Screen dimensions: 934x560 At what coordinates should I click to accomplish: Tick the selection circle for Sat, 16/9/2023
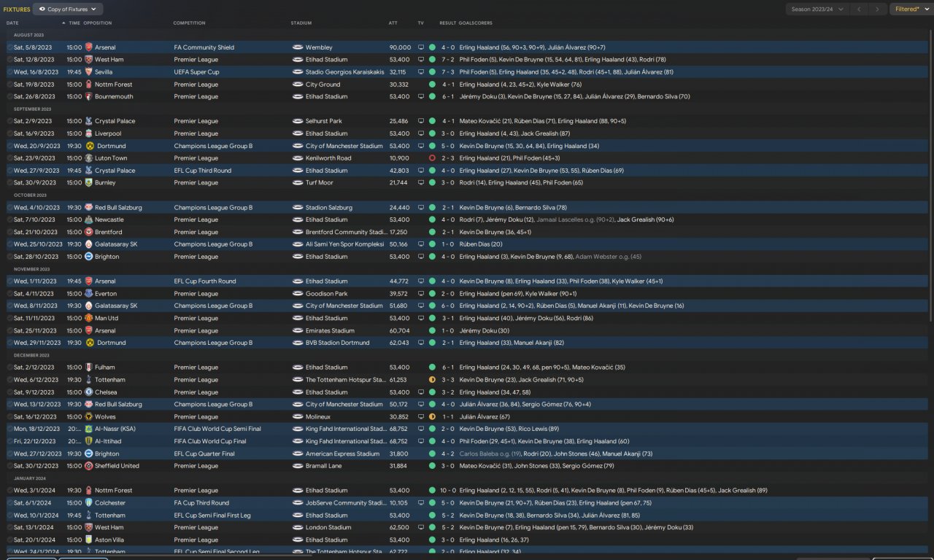(x=10, y=133)
